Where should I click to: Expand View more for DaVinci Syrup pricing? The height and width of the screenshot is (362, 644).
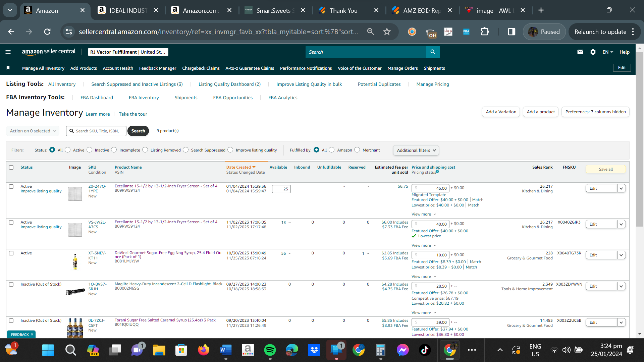point(424,277)
